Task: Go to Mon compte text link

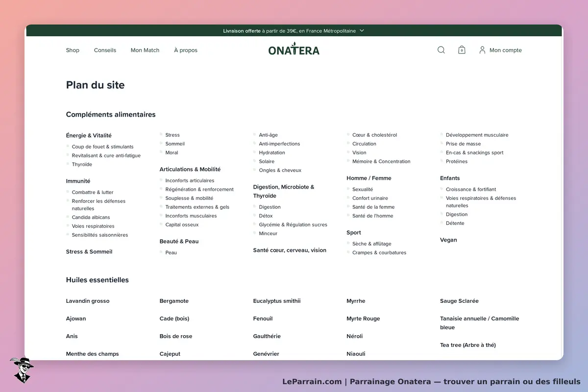Action: coord(506,50)
